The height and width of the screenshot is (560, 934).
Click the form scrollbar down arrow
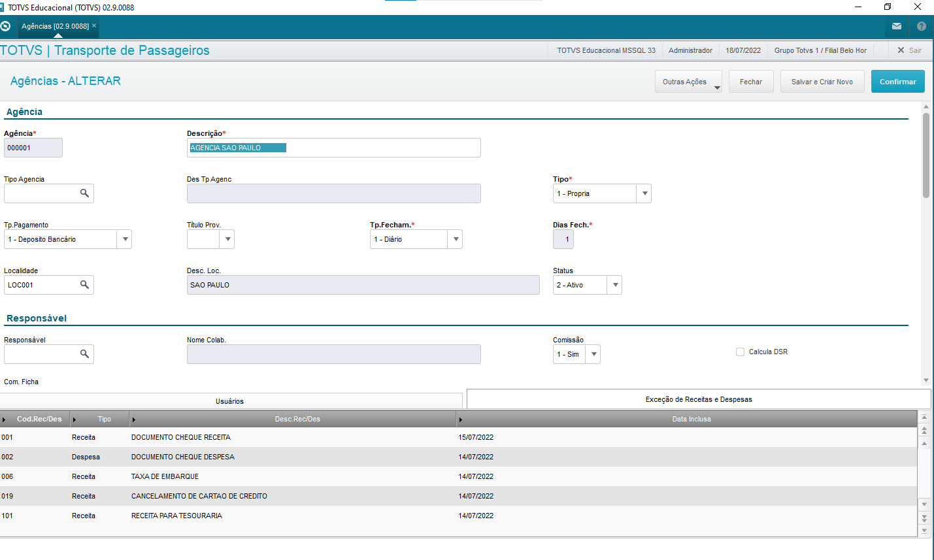(926, 380)
